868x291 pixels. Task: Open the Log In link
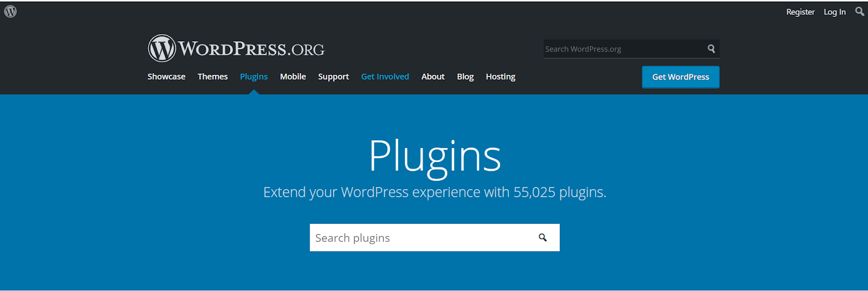834,12
